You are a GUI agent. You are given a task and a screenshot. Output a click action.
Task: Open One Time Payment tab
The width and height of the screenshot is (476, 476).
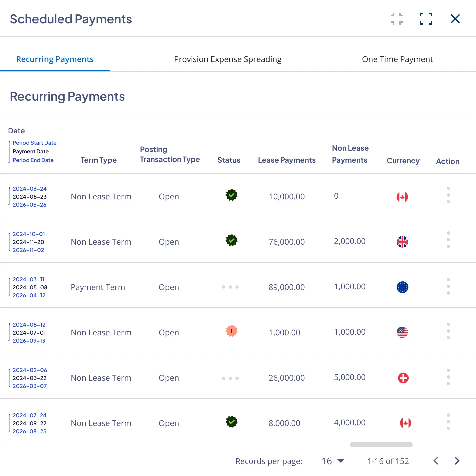(x=397, y=59)
